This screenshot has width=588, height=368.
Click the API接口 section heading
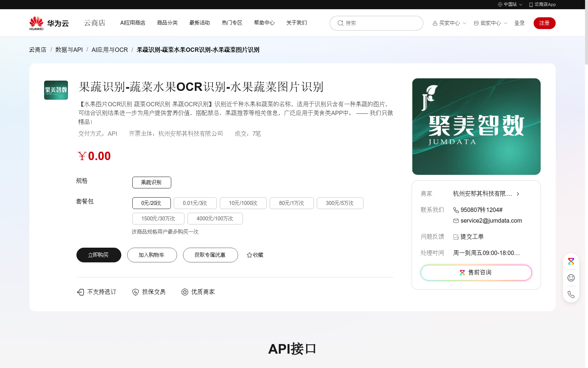pos(293,349)
